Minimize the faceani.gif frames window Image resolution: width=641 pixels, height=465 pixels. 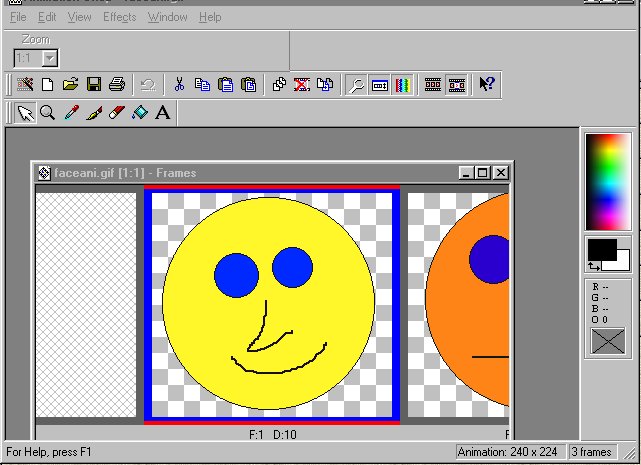tap(466, 173)
